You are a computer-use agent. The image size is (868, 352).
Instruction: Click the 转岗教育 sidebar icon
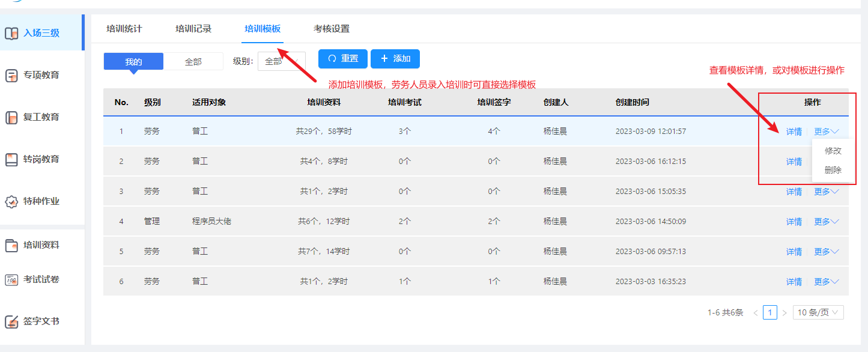[x=11, y=160]
